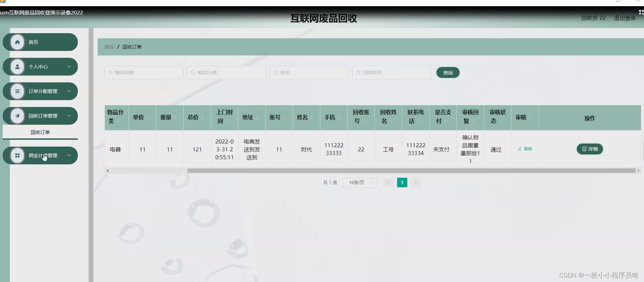Open the 首页 sidebar menu item

coord(40,42)
